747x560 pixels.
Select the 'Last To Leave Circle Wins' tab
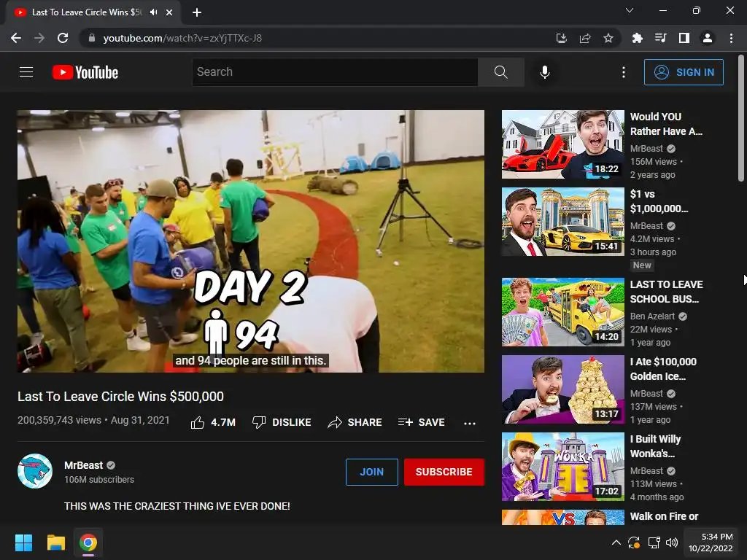[x=87, y=12]
